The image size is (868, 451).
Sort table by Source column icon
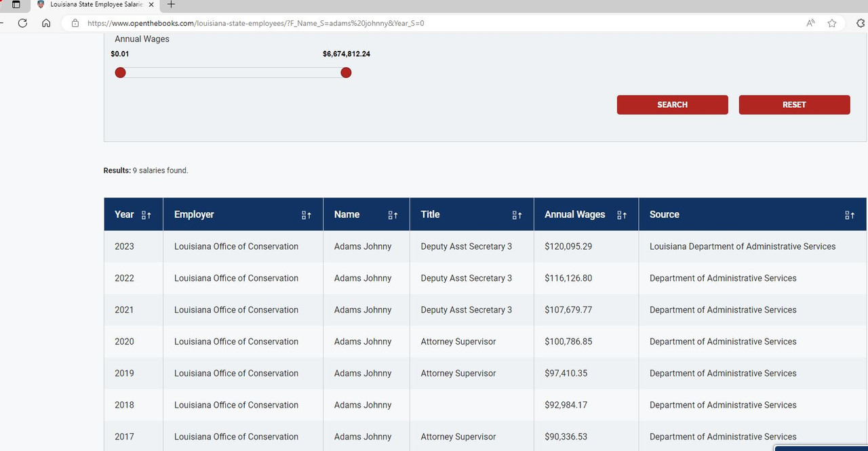[x=850, y=215]
